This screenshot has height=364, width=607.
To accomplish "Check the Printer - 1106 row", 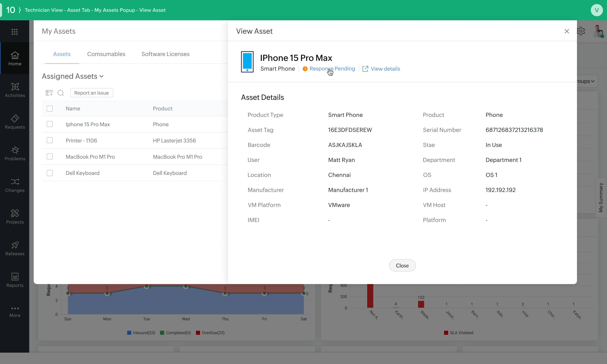I will coord(50,140).
